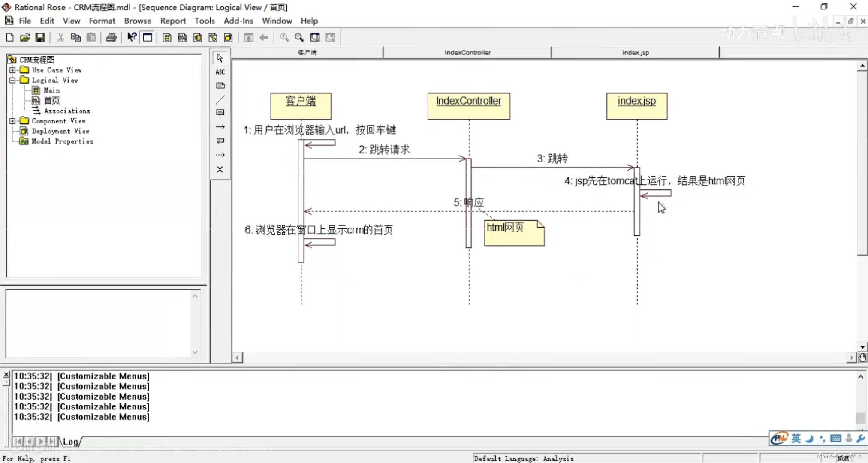
Task: Zoom in with the magnifier plus icon
Action: [x=284, y=38]
